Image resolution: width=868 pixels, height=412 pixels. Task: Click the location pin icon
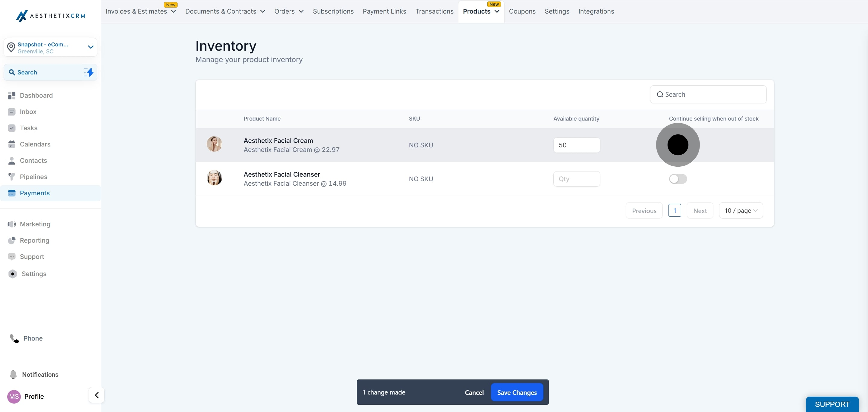coord(11,48)
